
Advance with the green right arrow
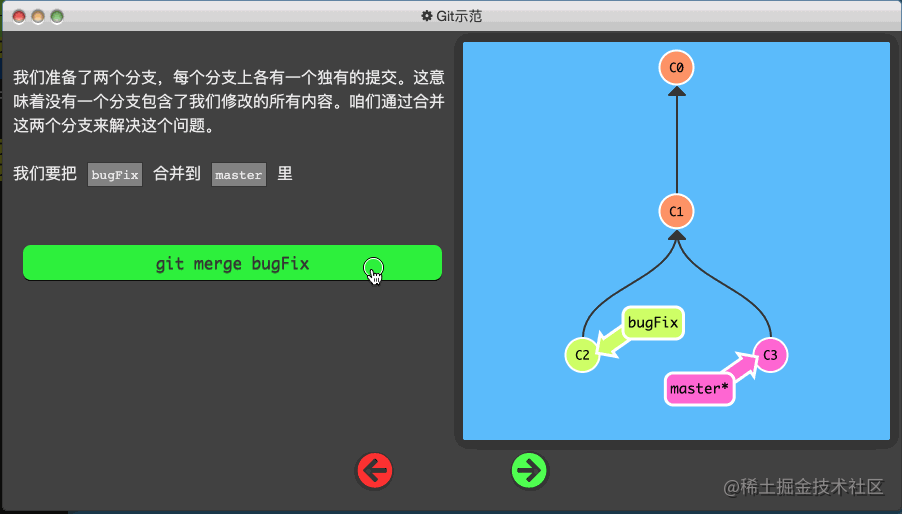tap(529, 471)
